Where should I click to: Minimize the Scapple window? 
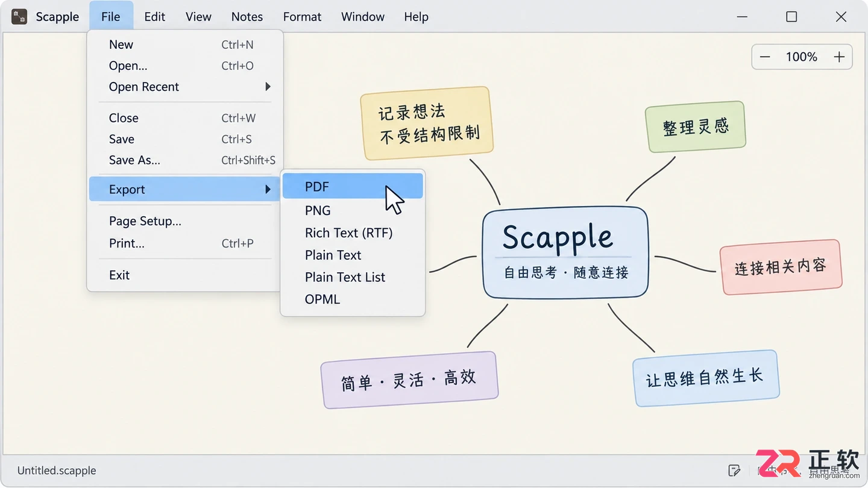[x=742, y=17]
